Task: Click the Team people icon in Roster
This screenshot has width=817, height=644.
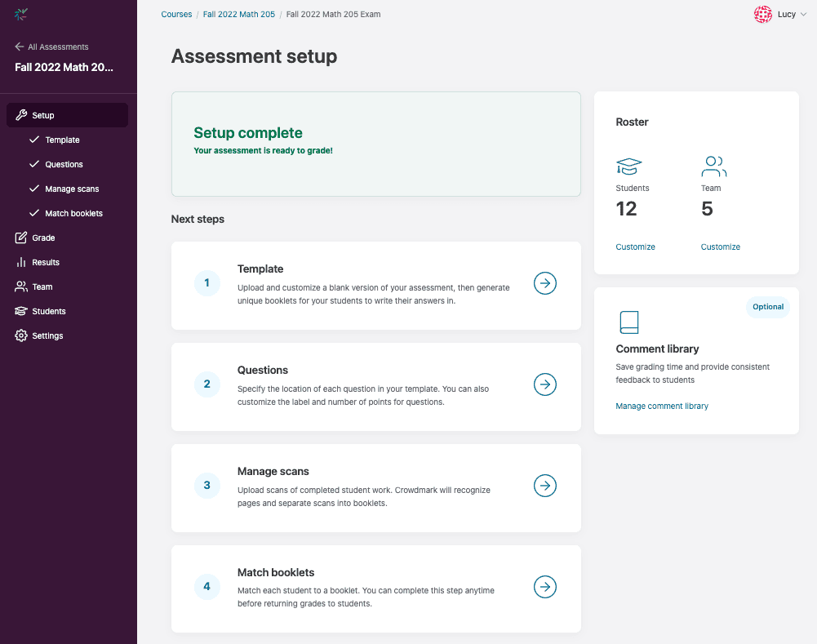Action: pyautogui.click(x=713, y=167)
